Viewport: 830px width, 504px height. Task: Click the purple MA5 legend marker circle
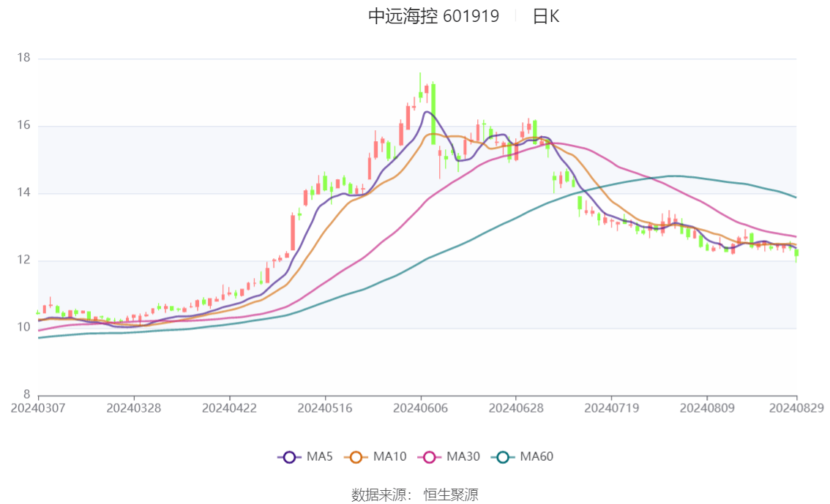pos(289,457)
